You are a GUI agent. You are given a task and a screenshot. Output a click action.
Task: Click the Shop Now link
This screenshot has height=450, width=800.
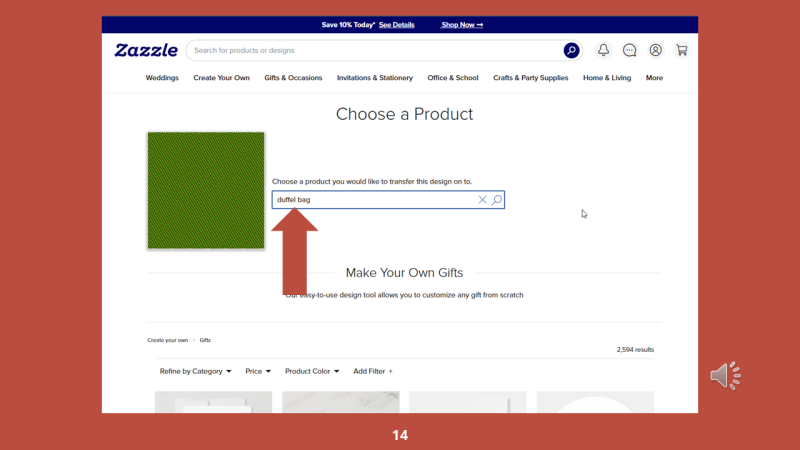tap(462, 24)
